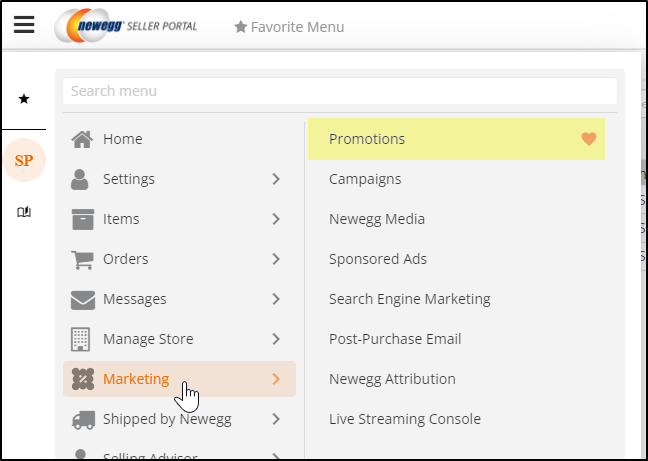Expand the Settings chevron
This screenshot has width=648, height=461.
[276, 179]
